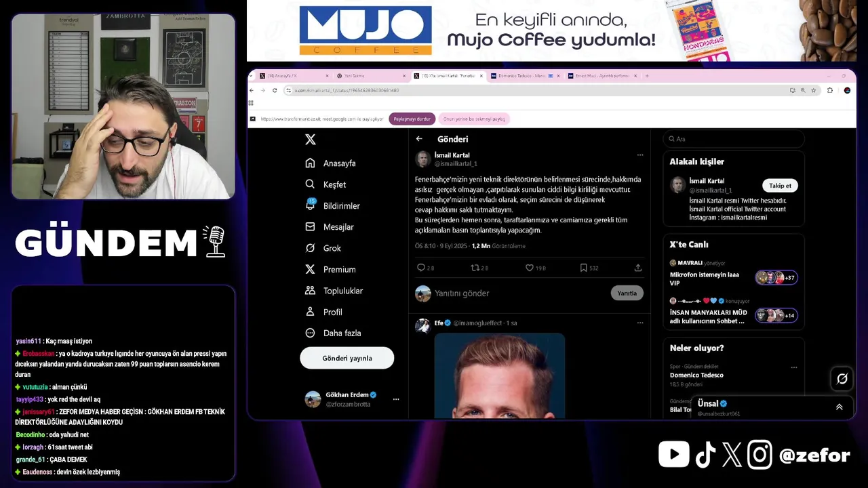The height and width of the screenshot is (488, 868).
Task: Select the İsmail Kartal post browser tab
Action: [x=448, y=76]
